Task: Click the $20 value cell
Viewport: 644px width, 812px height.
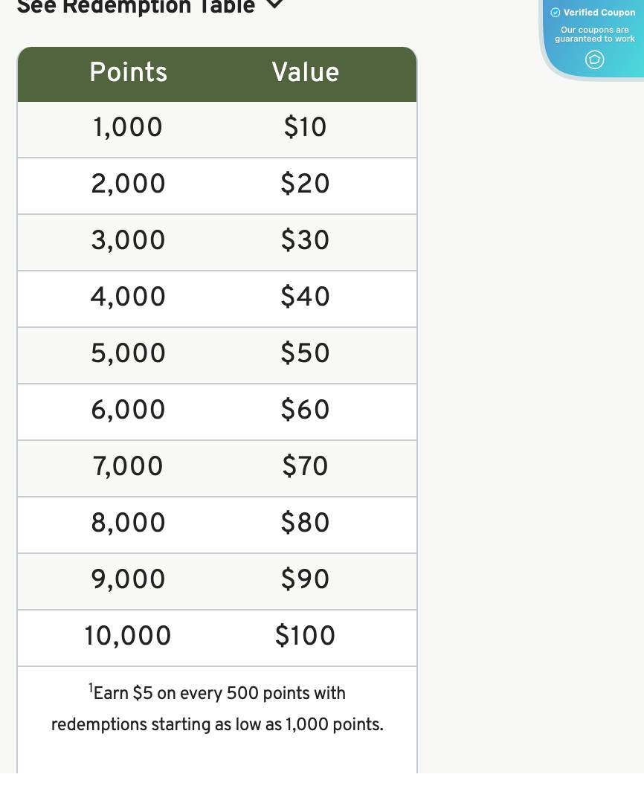Action: (x=306, y=184)
